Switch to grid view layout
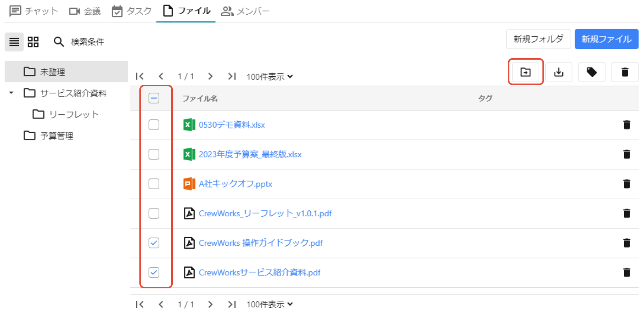This screenshot has height=315, width=644. pyautogui.click(x=33, y=42)
